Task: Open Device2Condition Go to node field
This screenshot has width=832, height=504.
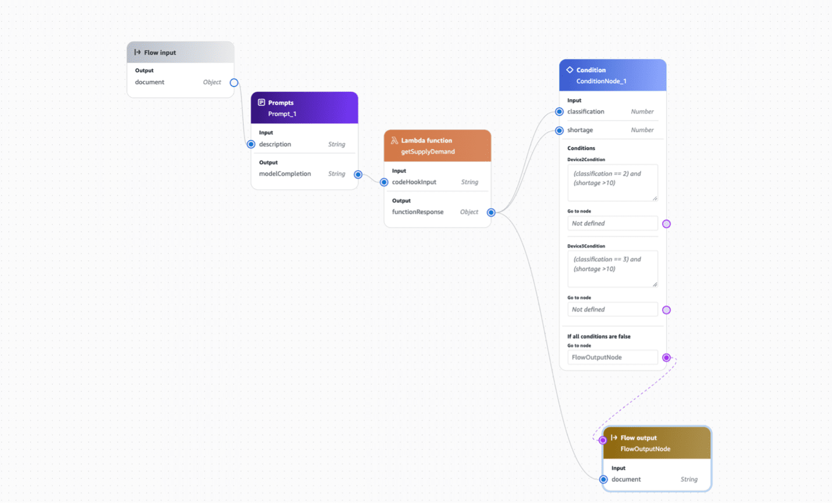Action: (612, 224)
